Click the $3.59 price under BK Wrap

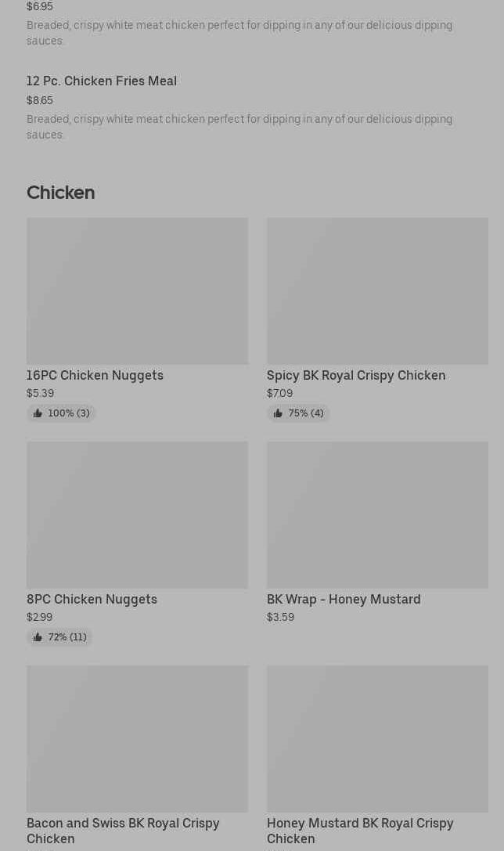(280, 617)
